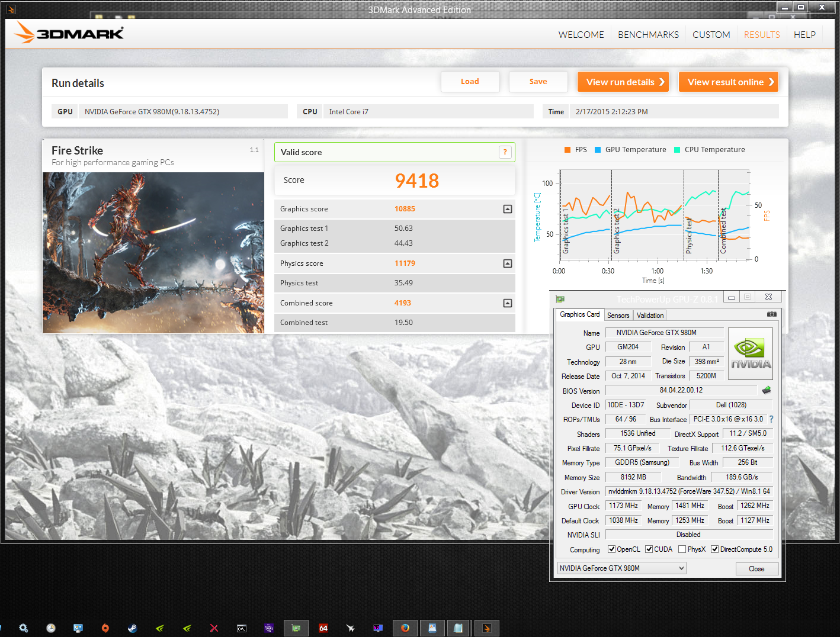The width and height of the screenshot is (840, 637).
Task: Click the GPU-Z title bar app icon
Action: point(560,299)
